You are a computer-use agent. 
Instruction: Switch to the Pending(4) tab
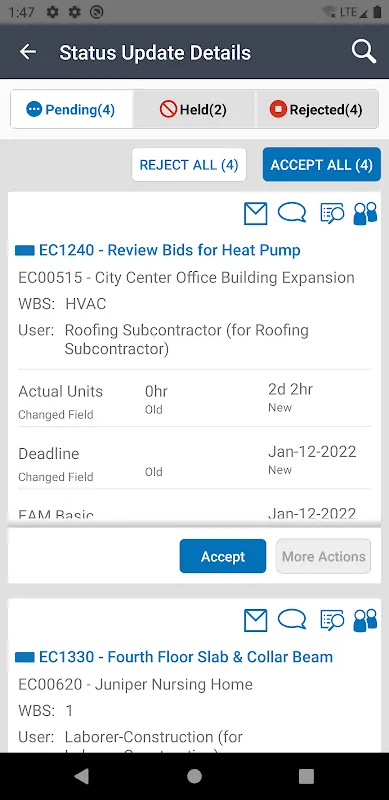click(71, 109)
